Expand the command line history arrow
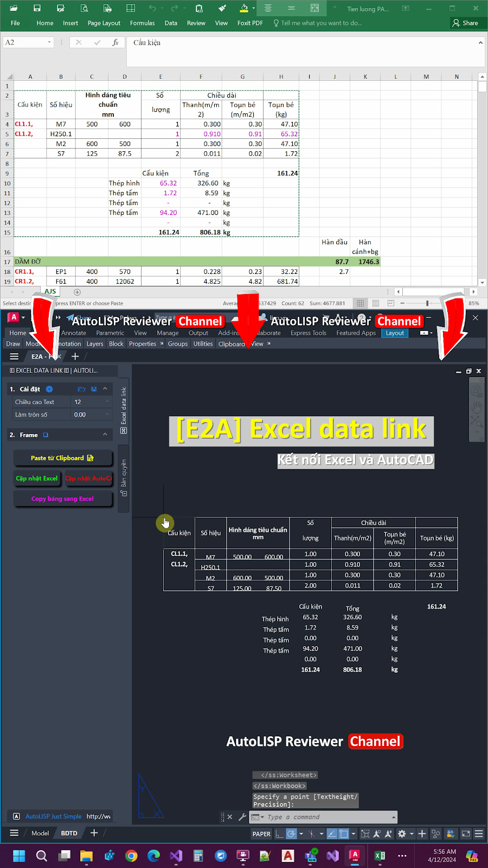Screen dimensions: 488x868 394,817
